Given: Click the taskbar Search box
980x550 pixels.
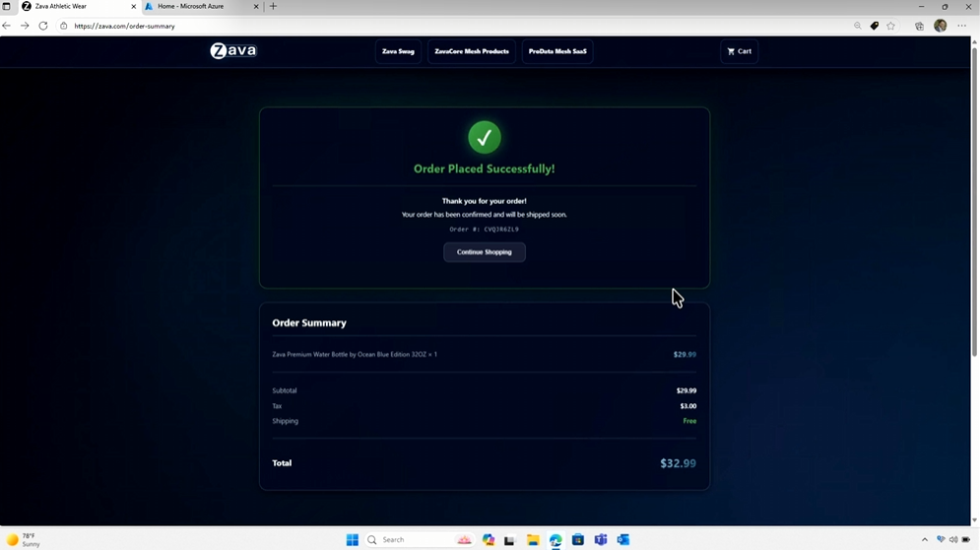Looking at the screenshot, I should 419,539.
